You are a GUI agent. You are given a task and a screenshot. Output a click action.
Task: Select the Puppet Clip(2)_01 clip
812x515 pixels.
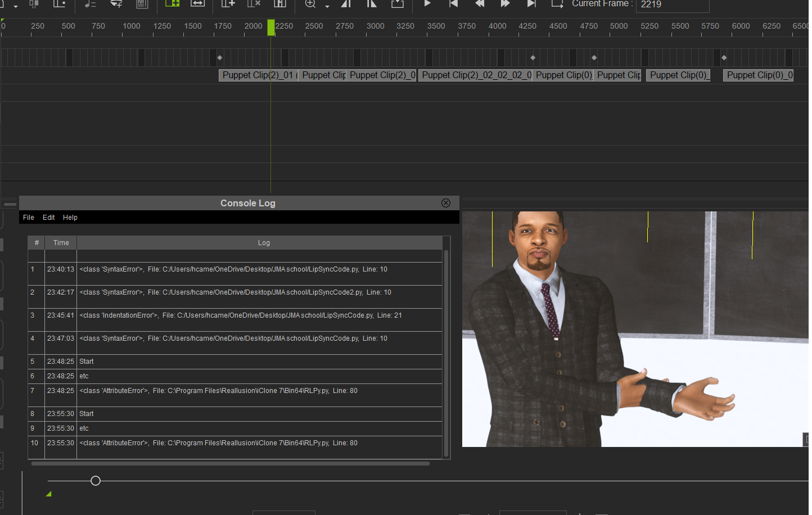(258, 75)
